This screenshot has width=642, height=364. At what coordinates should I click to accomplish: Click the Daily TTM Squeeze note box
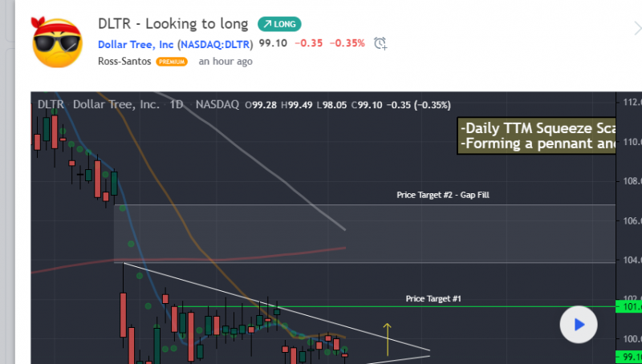click(535, 136)
